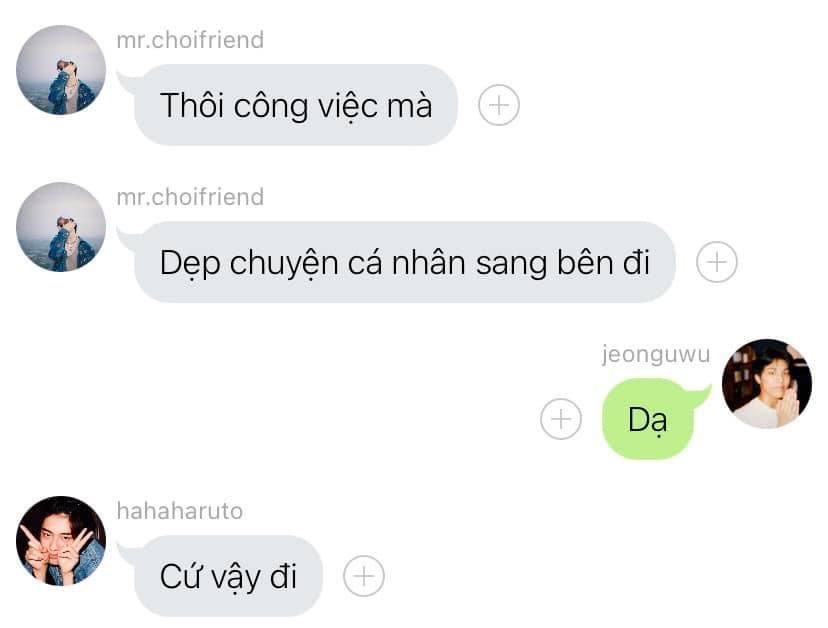Click plus icon next to "Dạ" bubble

click(561, 419)
